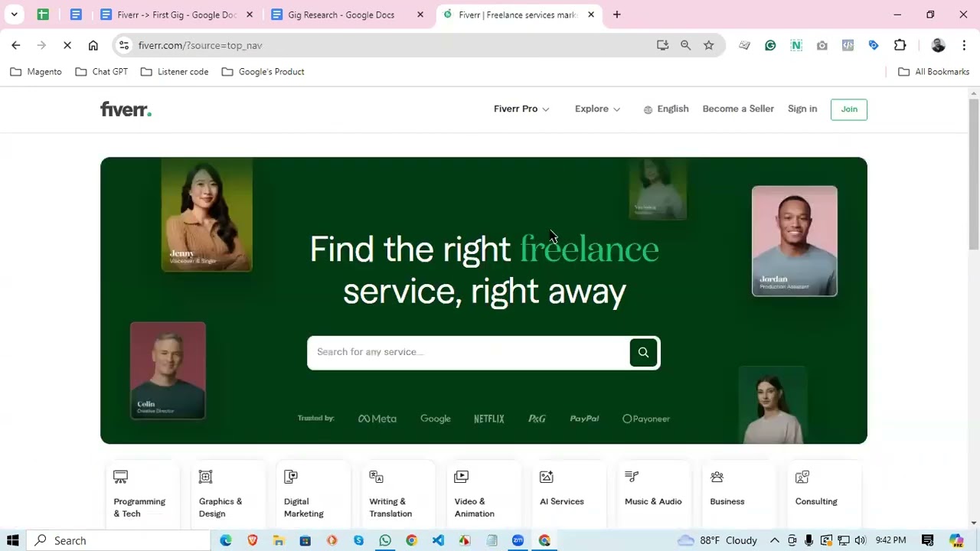Switch to the pinned Google Docs tab

76,15
